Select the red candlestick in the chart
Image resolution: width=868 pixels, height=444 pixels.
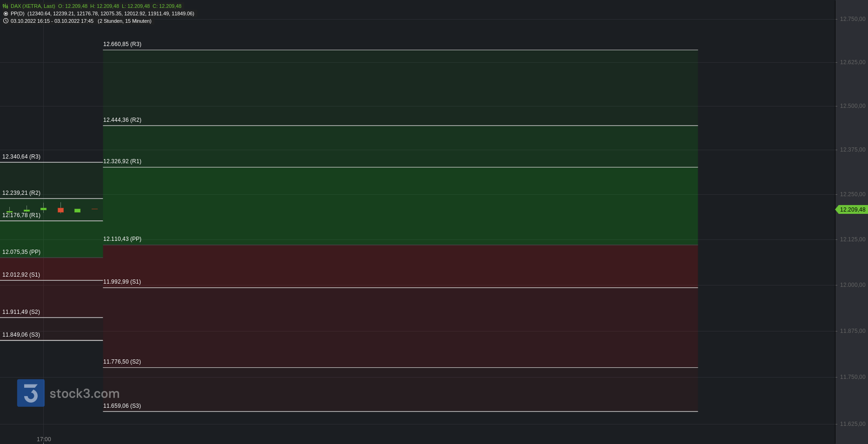[x=60, y=210]
